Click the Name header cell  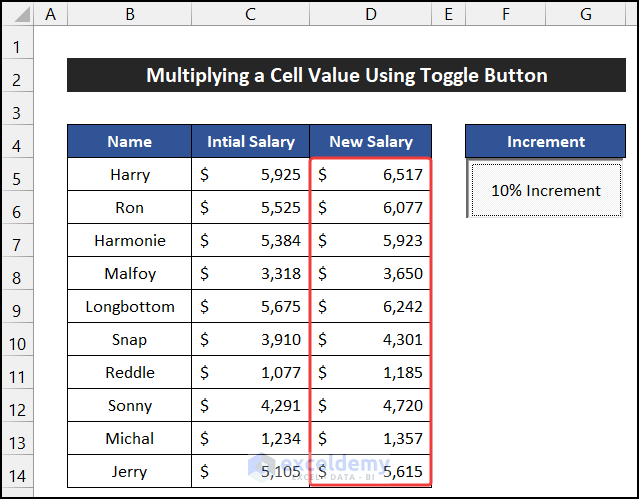[130, 142]
